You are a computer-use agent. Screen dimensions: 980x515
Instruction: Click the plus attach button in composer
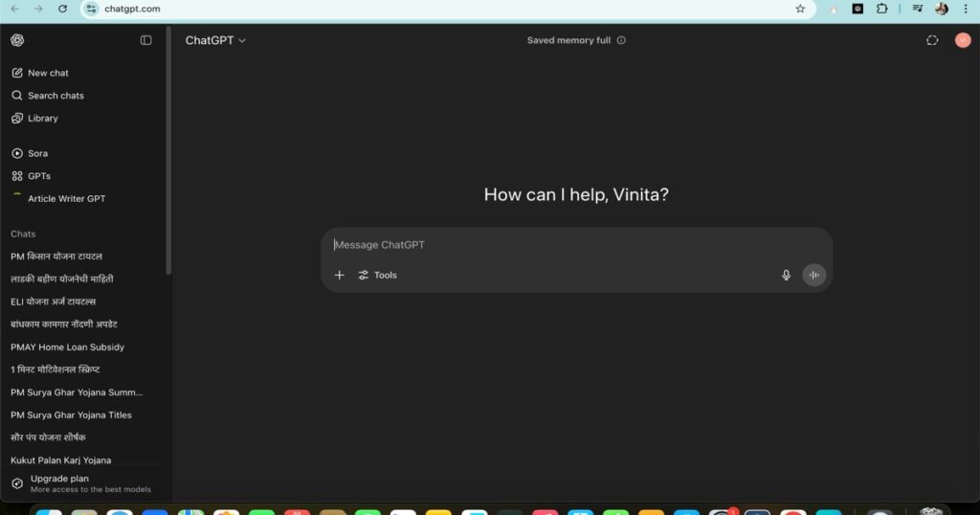(340, 275)
